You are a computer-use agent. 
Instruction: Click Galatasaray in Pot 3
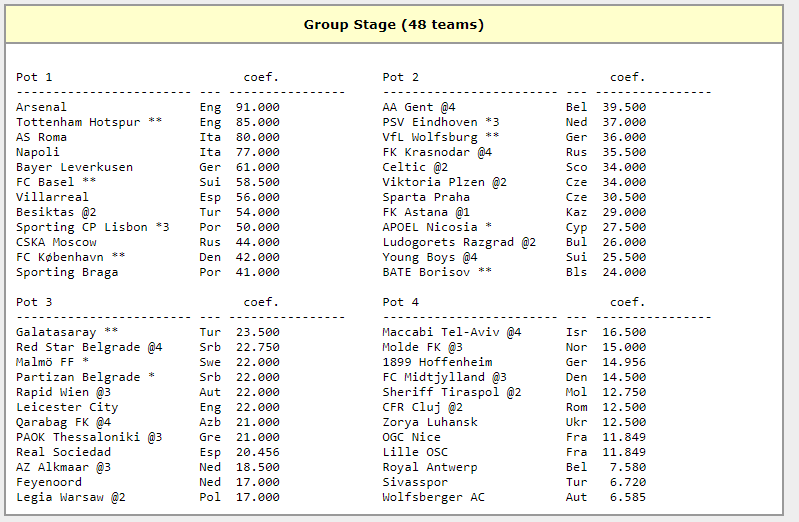56,332
